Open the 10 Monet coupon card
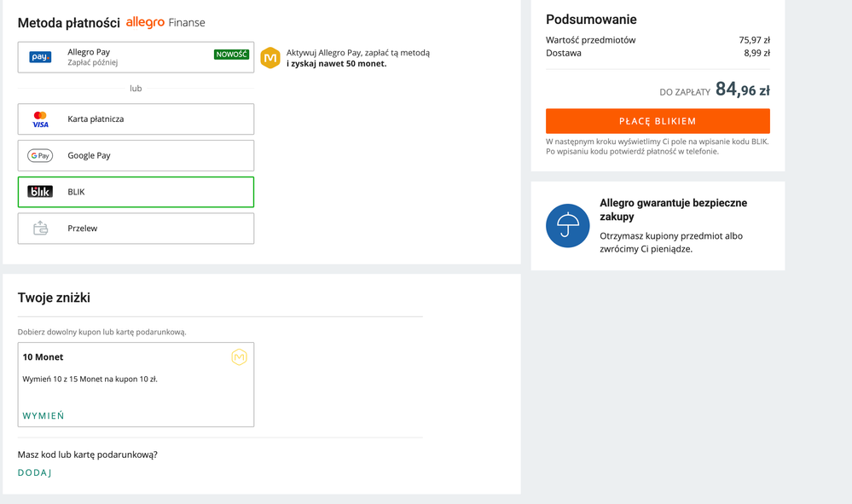 tap(136, 385)
